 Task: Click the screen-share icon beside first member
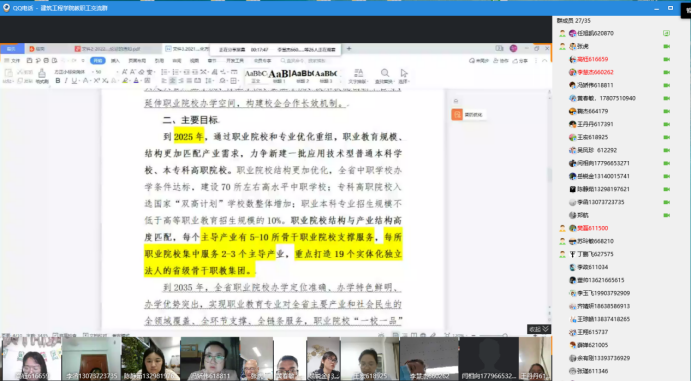(666, 33)
